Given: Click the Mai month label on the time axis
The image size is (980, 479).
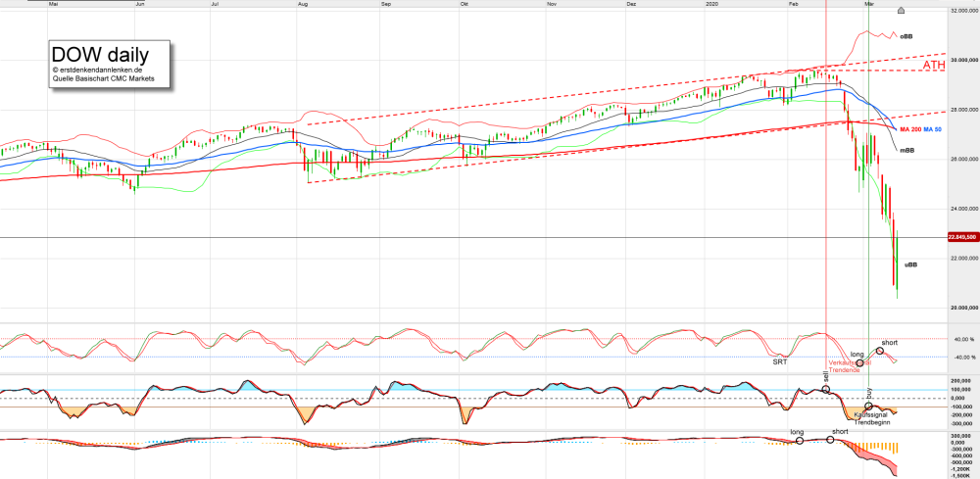Looking at the screenshot, I should pyautogui.click(x=53, y=4).
